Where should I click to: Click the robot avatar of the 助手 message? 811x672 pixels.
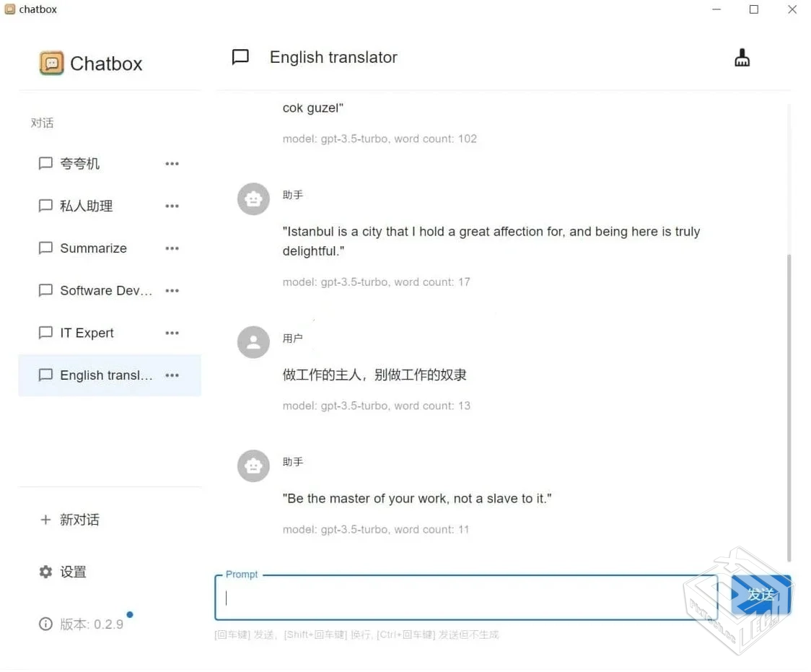[253, 198]
